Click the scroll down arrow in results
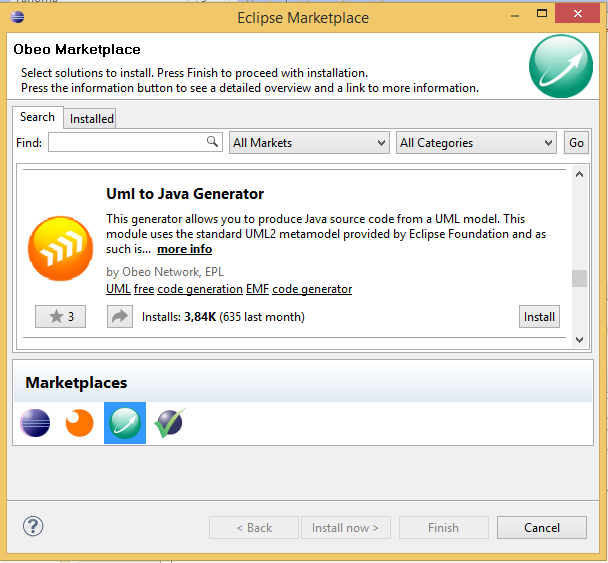This screenshot has width=608, height=563. 579,340
